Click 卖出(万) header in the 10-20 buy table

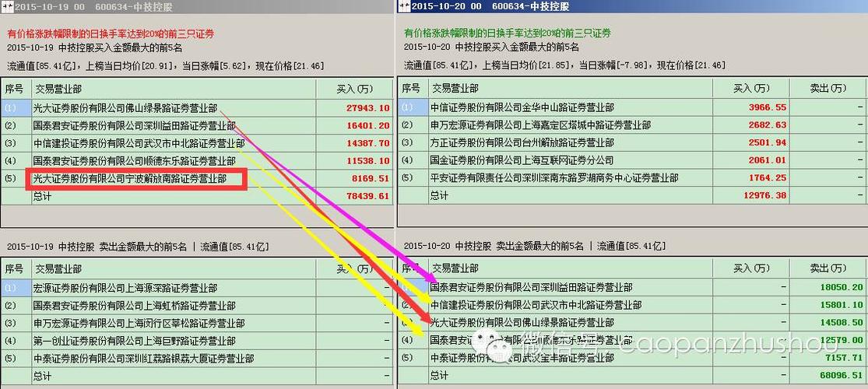[828, 89]
